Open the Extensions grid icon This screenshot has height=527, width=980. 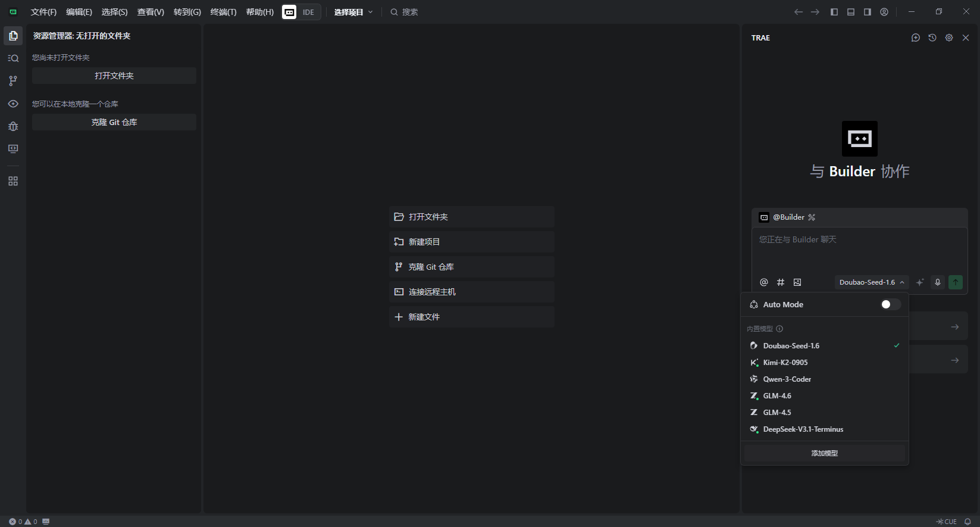coord(13,181)
